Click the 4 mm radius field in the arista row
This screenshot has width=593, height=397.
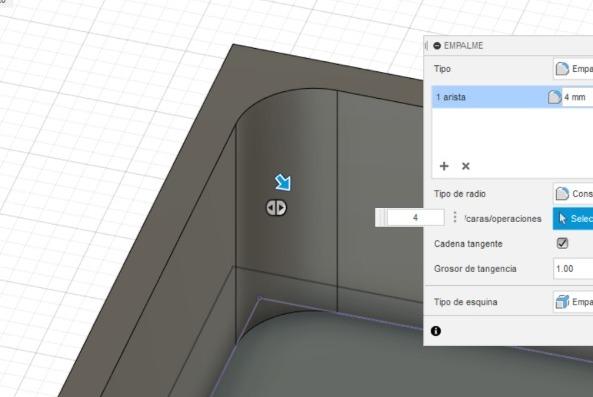tap(577, 97)
